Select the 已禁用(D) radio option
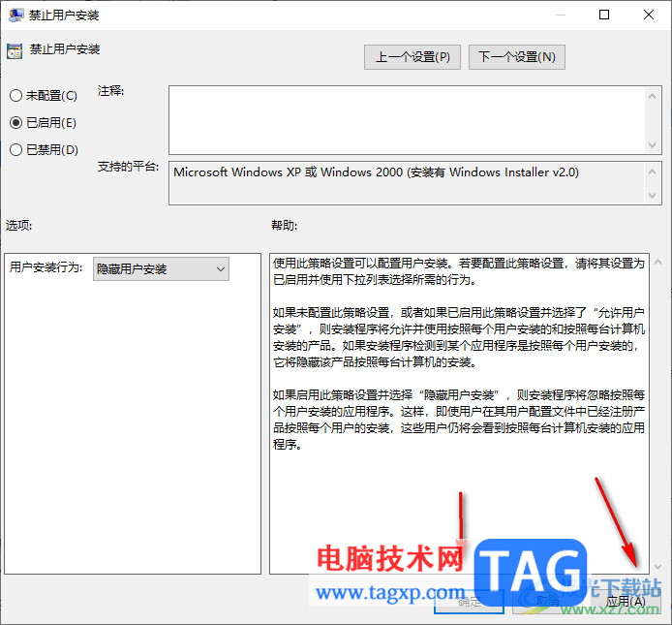The width and height of the screenshot is (672, 625). (x=44, y=149)
